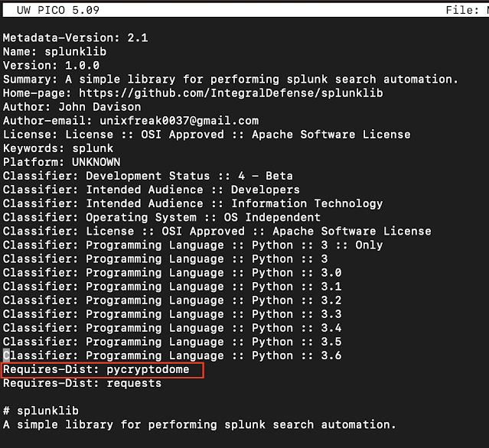Click the 'Summary: A simple library' line
The height and width of the screenshot is (448, 489).
(230, 80)
